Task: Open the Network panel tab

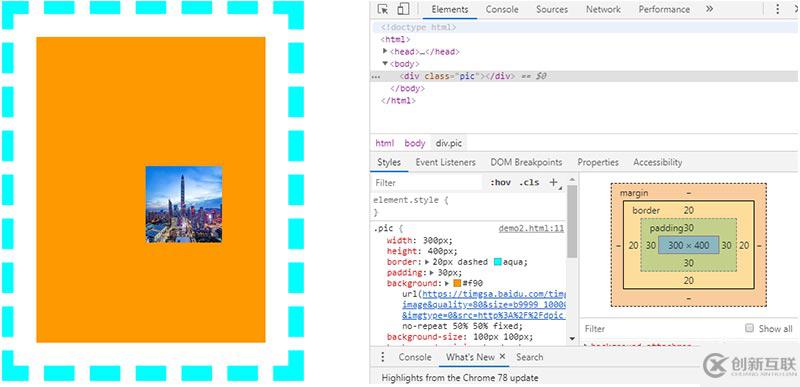Action: pyautogui.click(x=603, y=9)
